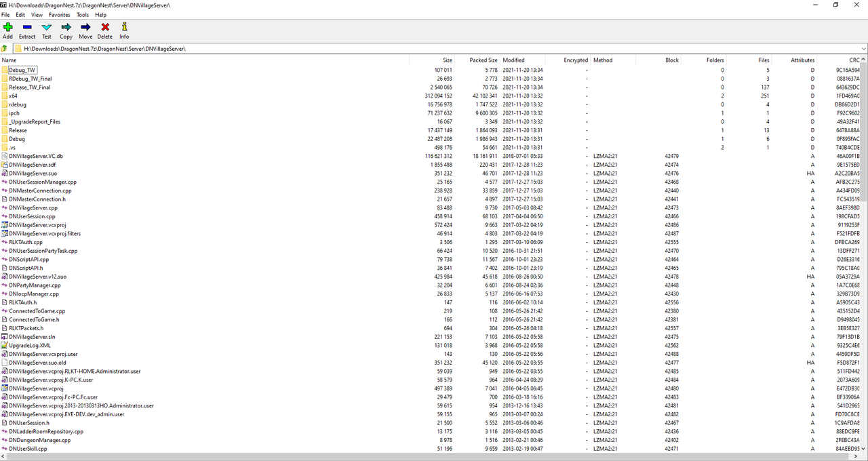The image size is (868, 461).
Task: Select DNVillageServer.cpp file icon
Action: (x=5, y=208)
